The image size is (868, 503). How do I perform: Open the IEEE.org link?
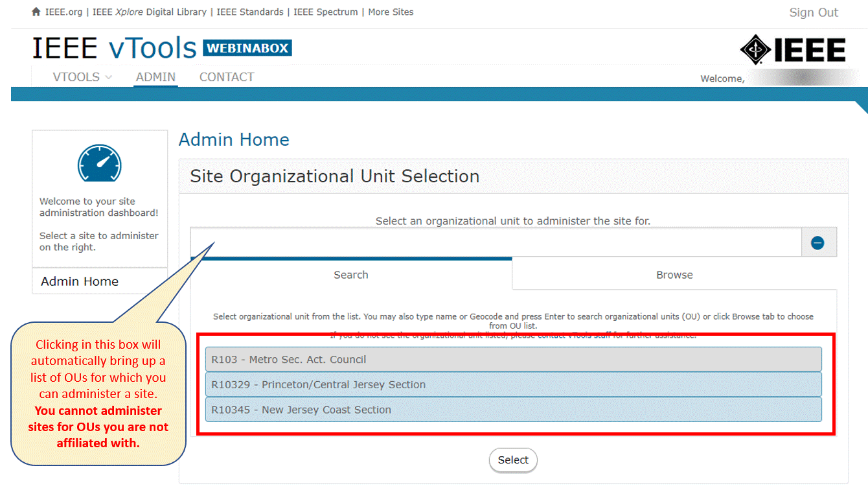pos(64,12)
